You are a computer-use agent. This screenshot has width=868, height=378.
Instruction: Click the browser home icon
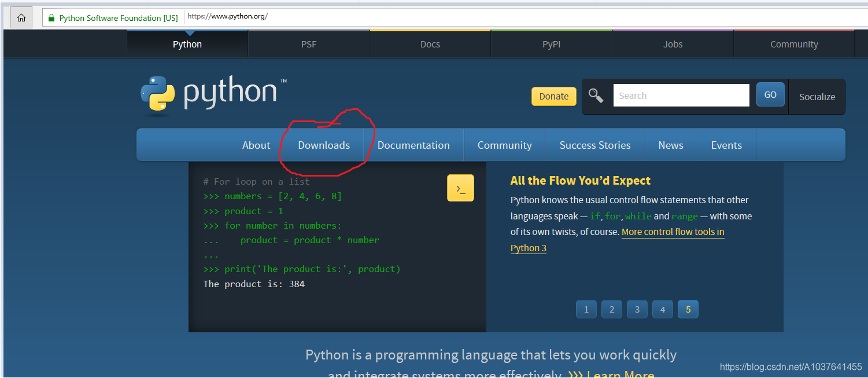pyautogui.click(x=21, y=18)
